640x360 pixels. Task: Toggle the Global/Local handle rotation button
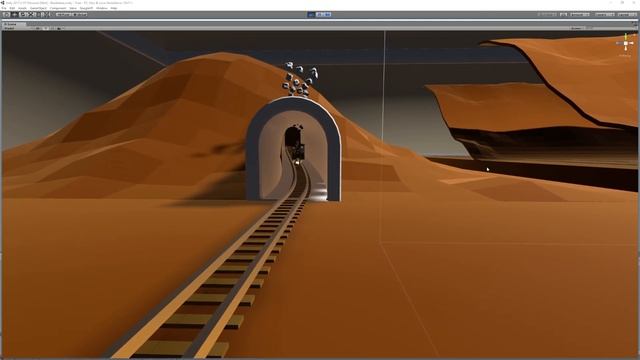coord(79,15)
